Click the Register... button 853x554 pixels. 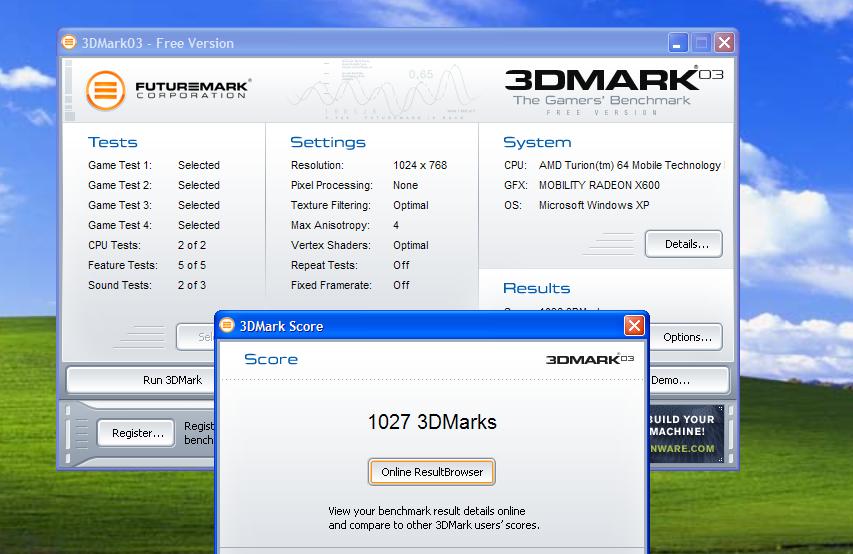pyautogui.click(x=138, y=433)
